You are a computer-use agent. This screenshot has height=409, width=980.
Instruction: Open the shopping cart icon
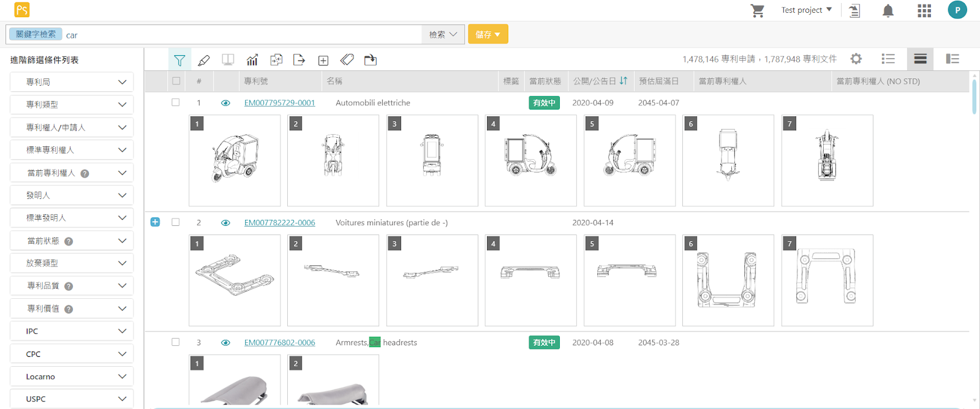tap(758, 10)
